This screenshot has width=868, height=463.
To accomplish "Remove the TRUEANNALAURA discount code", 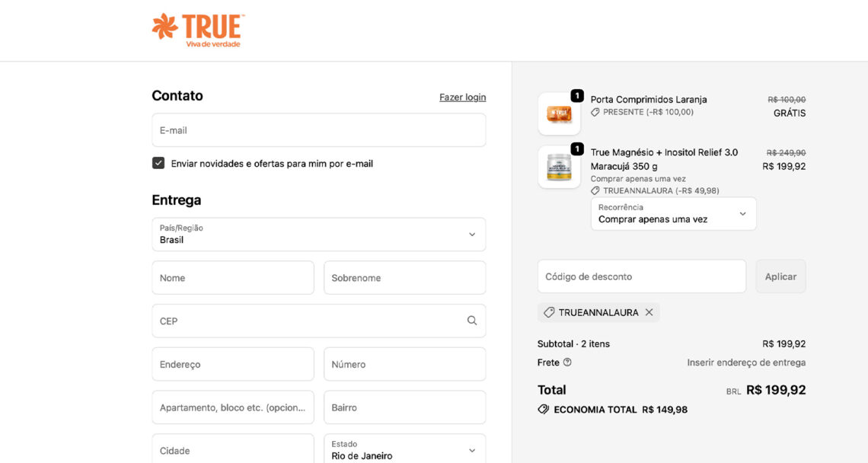I will [x=649, y=312].
